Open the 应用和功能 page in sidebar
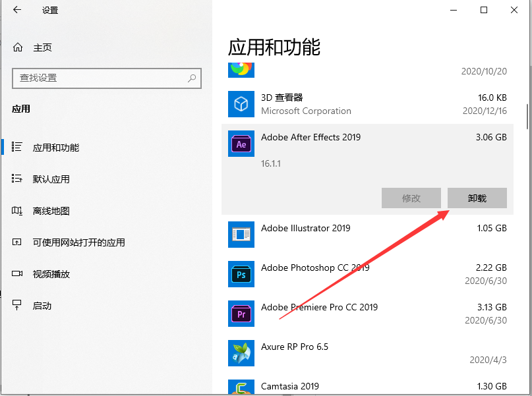 56,148
